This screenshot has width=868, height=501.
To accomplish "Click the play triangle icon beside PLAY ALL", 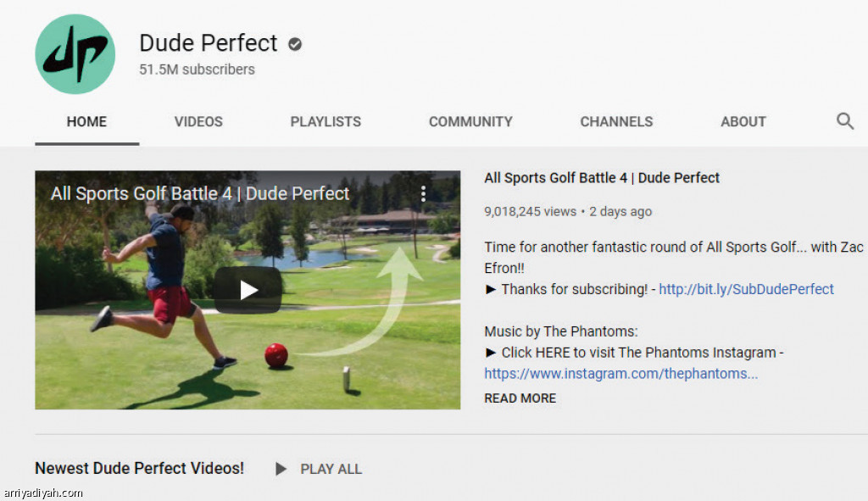I will coord(281,469).
